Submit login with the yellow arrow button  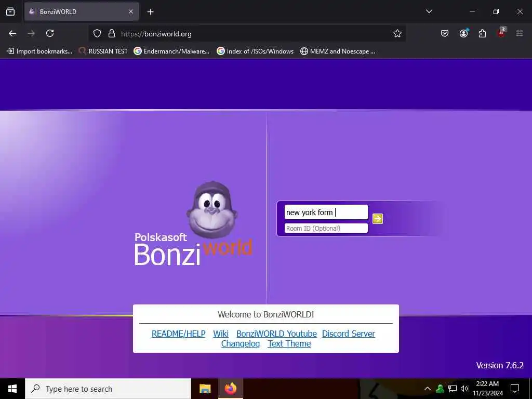tap(378, 219)
